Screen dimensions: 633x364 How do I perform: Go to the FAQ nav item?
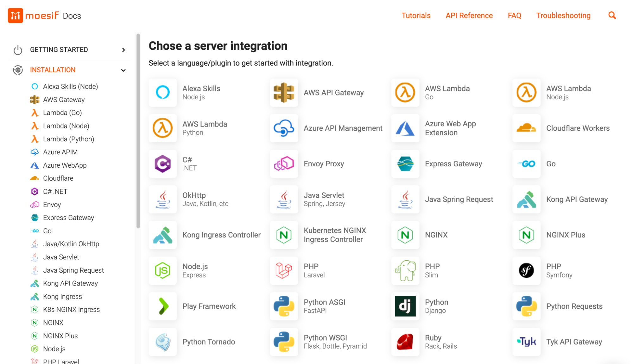[514, 15]
